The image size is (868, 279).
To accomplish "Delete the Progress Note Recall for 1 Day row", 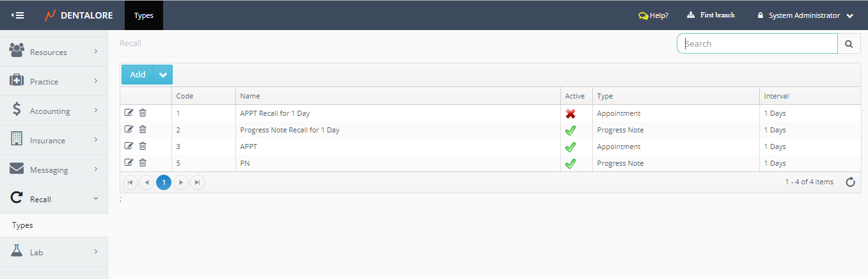I will [143, 130].
